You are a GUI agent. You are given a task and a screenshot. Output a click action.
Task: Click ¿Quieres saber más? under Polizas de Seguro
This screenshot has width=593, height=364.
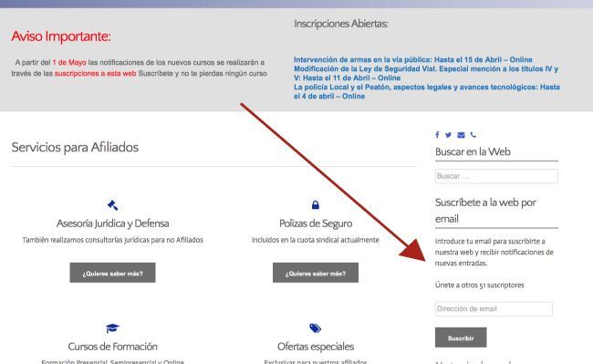coord(316,273)
